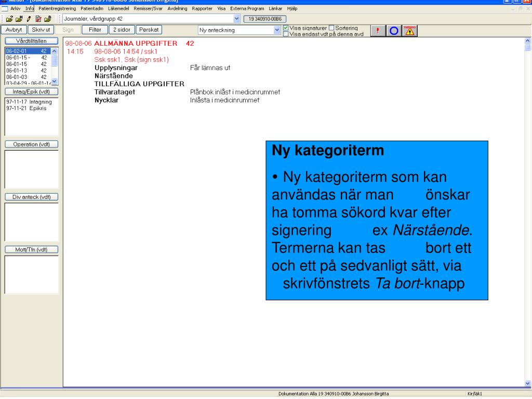Select care occasion 06-02-01 in list
Image resolution: width=532 pixels, height=399 pixels.
tap(28, 51)
